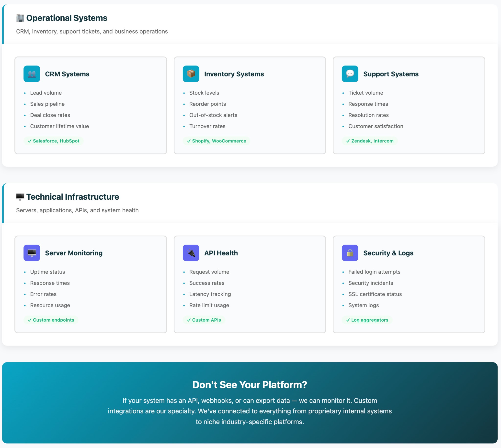501x448 pixels.
Task: Click the Technical Infrastructure monitor icon
Action: pyautogui.click(x=20, y=197)
